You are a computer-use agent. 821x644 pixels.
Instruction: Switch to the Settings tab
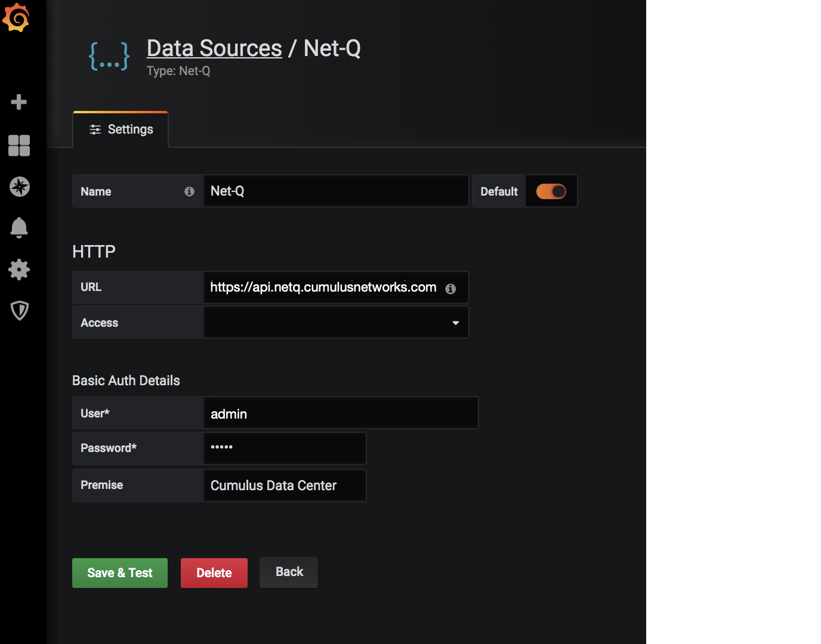(121, 129)
